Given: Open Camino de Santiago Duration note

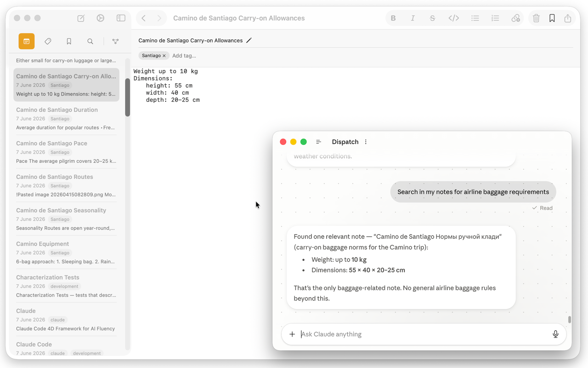Looking at the screenshot, I should tap(66, 119).
